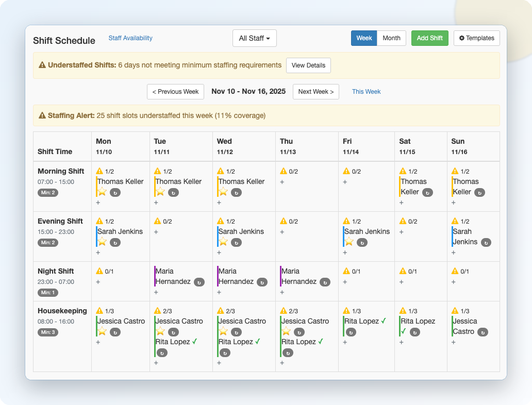Click View Details for understaffed shifts
Viewport: 532px width, 405px height.
308,65
